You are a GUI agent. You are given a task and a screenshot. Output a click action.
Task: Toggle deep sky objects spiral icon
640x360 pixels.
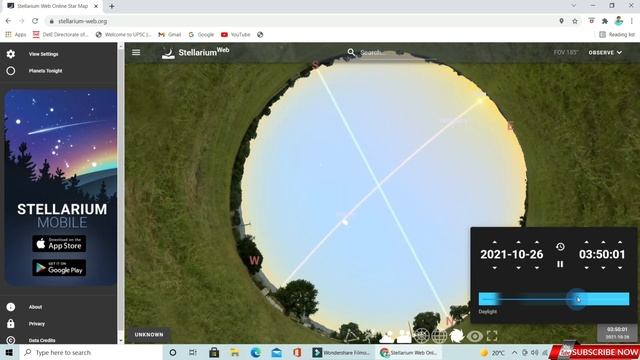pyautogui.click(x=457, y=336)
